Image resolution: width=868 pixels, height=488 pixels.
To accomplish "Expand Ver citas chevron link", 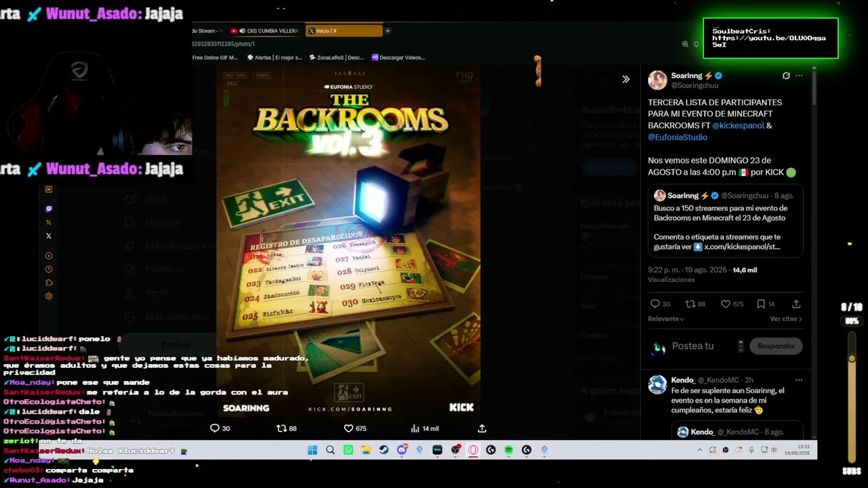I will pyautogui.click(x=786, y=319).
